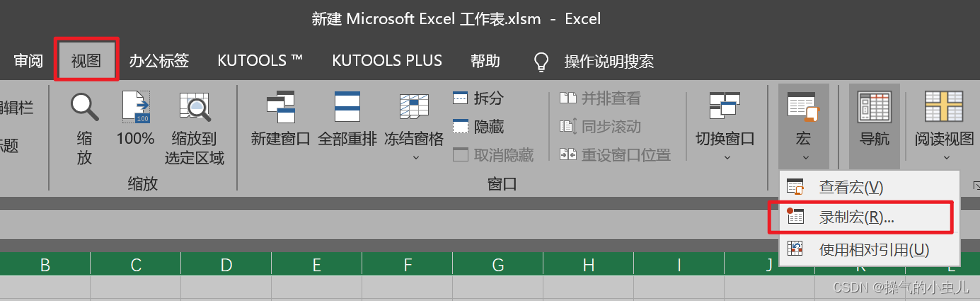
Task: Open the KUTOOLS PLUS tab
Action: 387,61
